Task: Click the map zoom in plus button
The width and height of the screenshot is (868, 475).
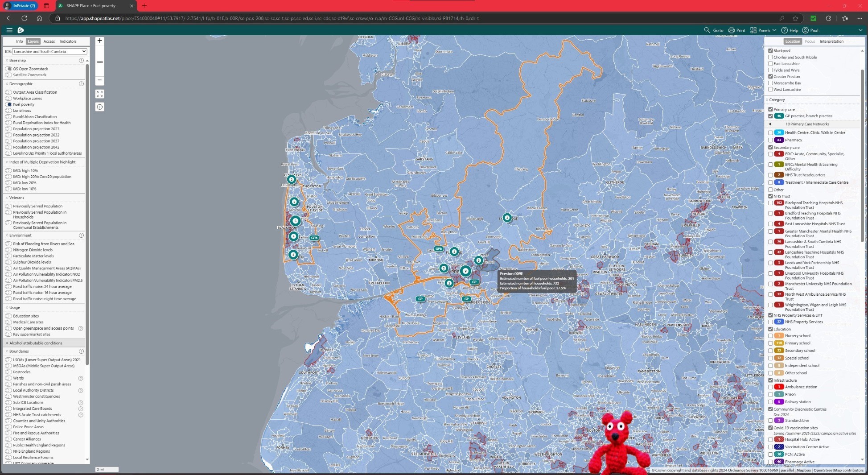Action: click(99, 41)
